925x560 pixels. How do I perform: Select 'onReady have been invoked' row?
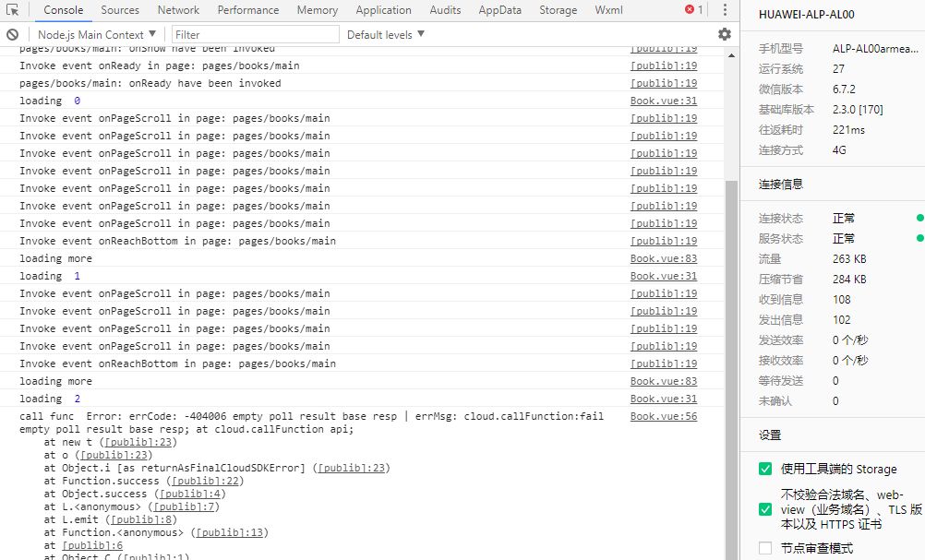[362, 83]
